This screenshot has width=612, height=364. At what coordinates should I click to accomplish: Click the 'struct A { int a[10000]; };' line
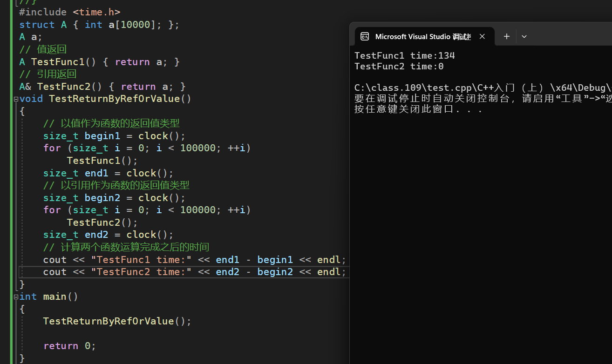[x=99, y=25]
